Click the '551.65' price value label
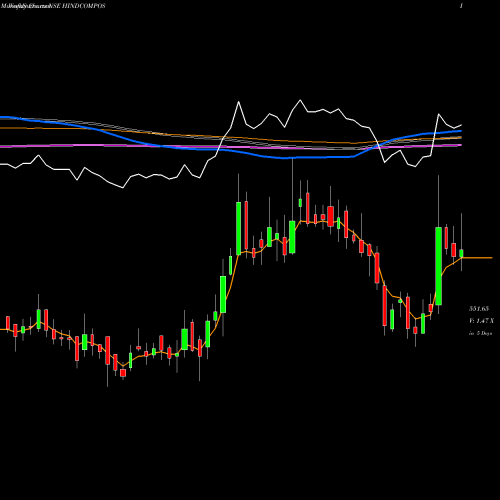 (479, 309)
